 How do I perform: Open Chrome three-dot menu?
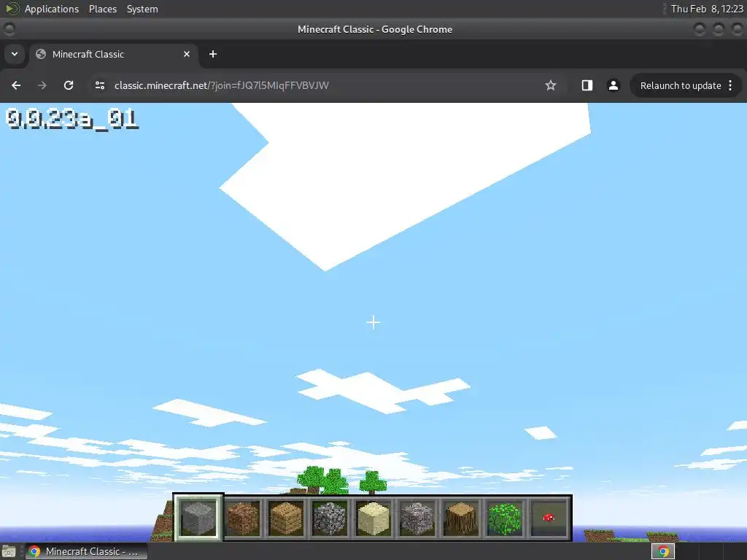(x=730, y=86)
